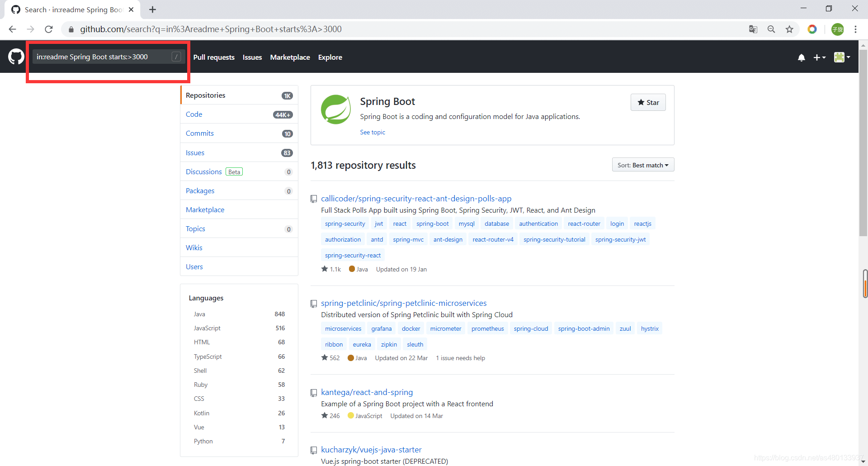Click star icon next to 1.1k

325,269
